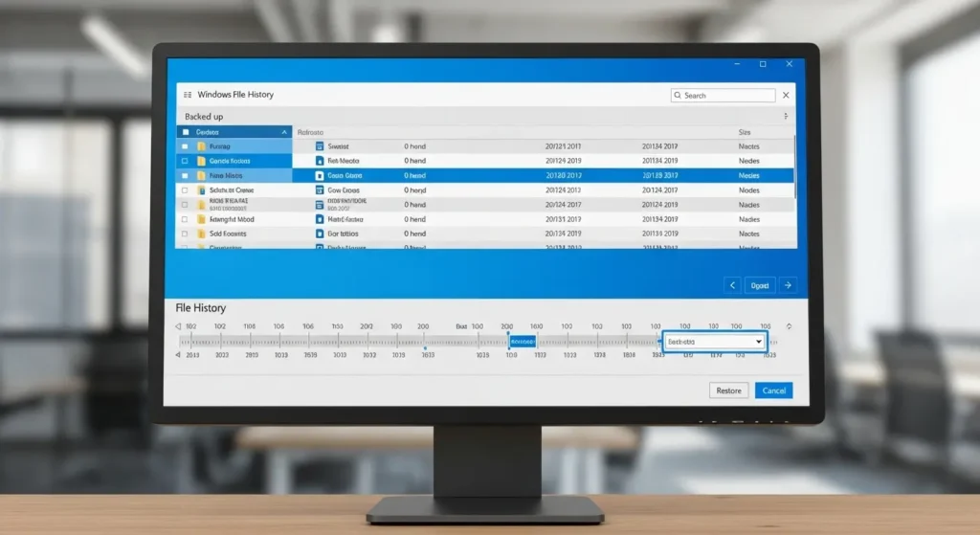Toggle the checkbox for Schfut Crene folder
Screen dimensions: 980x535
tap(185, 190)
